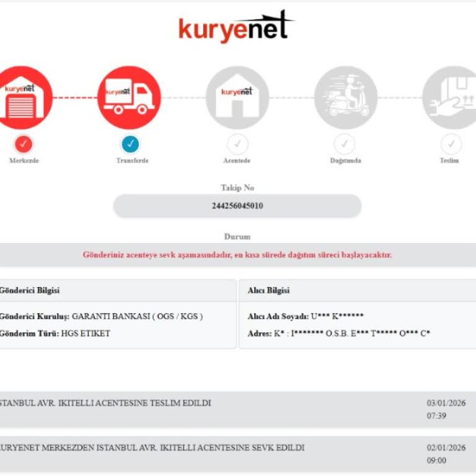476x476 pixels.
Task: Click the red status message about acenteye sevk
Action: 237,255
